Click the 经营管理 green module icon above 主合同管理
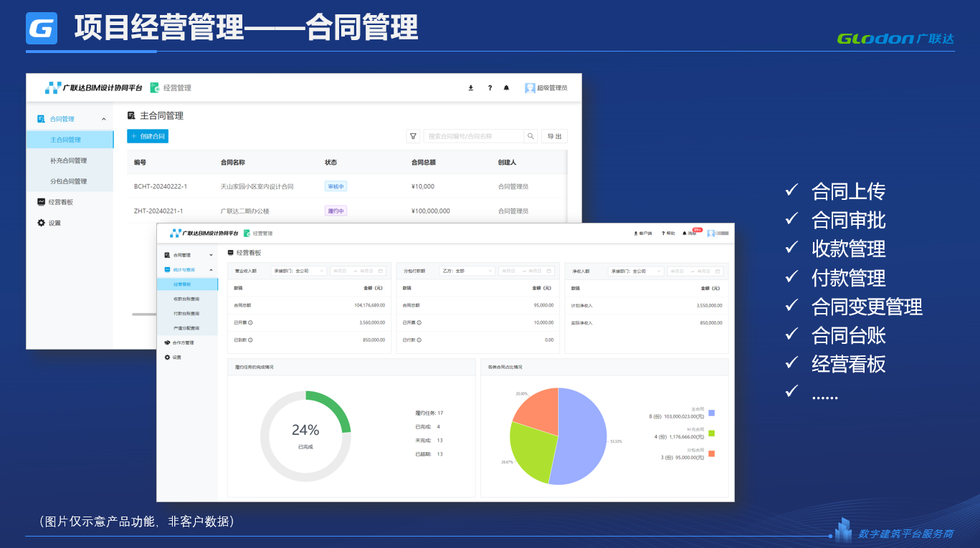 (155, 88)
